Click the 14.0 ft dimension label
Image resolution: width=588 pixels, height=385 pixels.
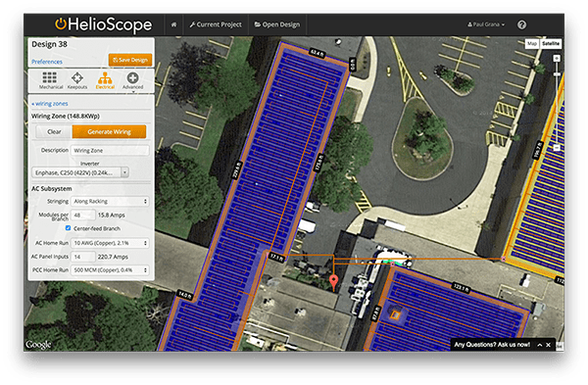tap(185, 295)
